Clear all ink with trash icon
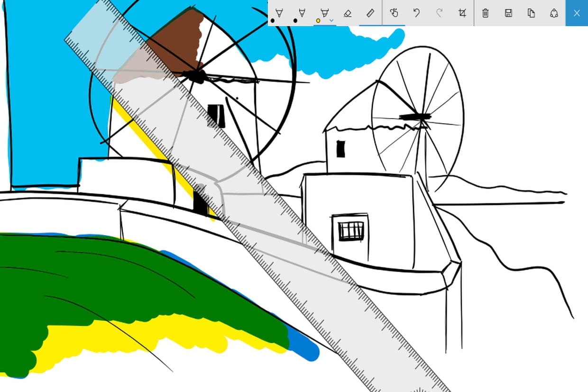The image size is (588, 392). (x=486, y=13)
